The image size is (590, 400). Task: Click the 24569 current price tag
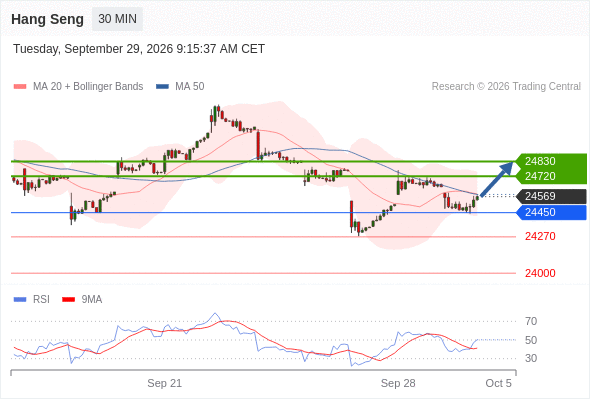click(x=551, y=196)
